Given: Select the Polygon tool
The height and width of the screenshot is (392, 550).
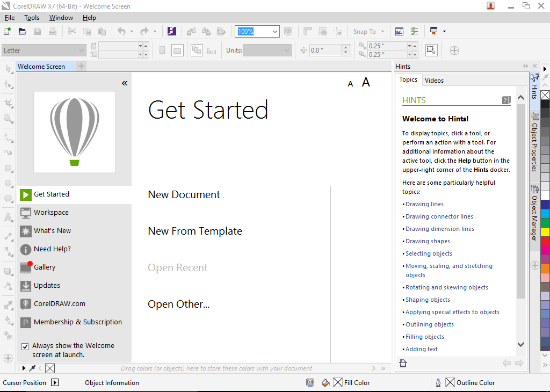Looking at the screenshot, I should pyautogui.click(x=9, y=199).
